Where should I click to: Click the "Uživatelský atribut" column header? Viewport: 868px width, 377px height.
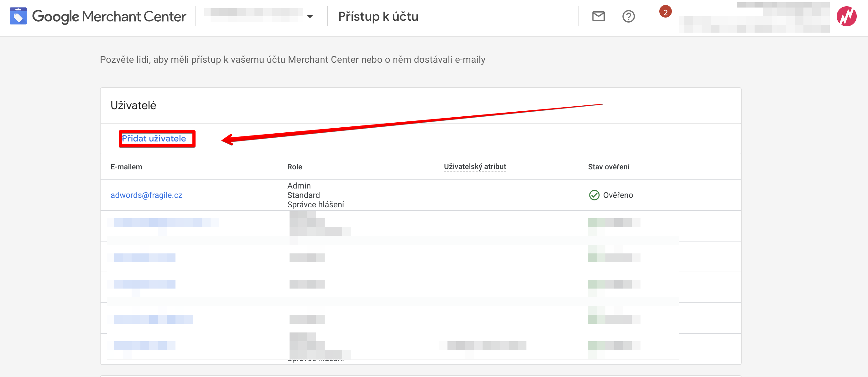click(475, 167)
